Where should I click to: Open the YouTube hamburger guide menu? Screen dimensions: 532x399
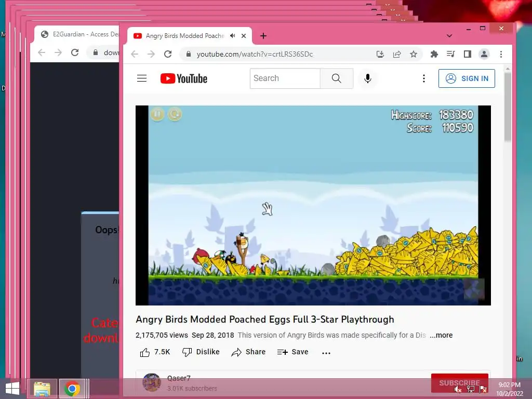pyautogui.click(x=142, y=78)
